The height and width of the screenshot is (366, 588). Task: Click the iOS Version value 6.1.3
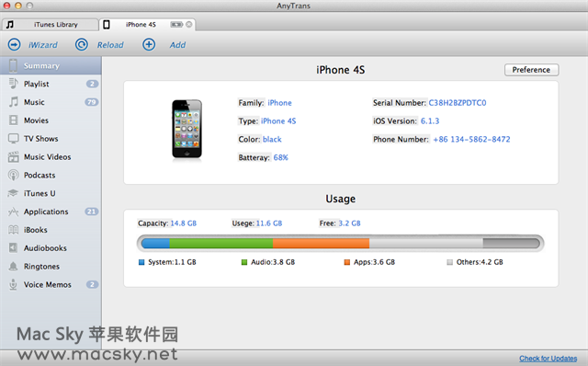[430, 120]
